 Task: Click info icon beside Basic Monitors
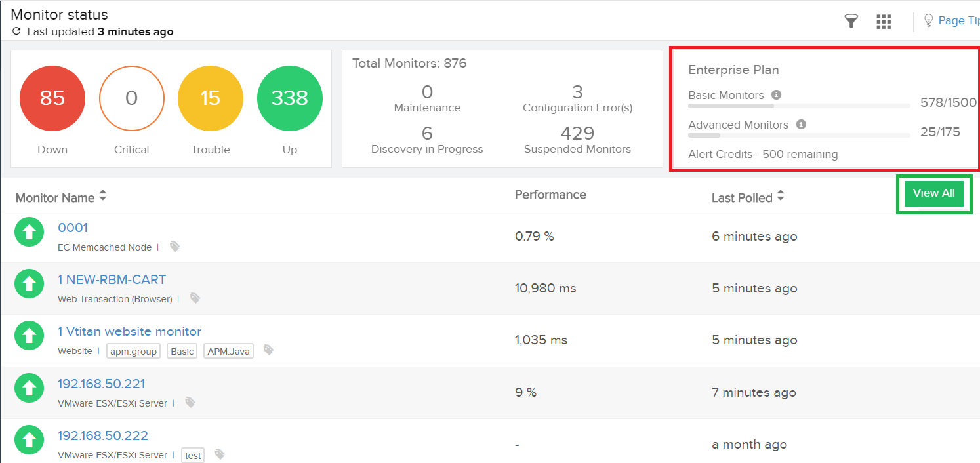(x=776, y=94)
